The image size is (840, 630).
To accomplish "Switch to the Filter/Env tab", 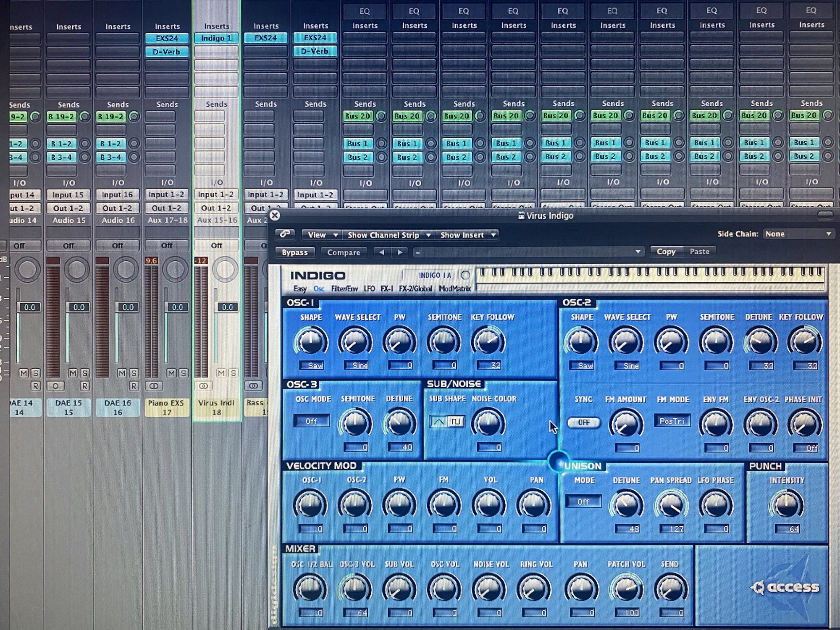I will (344, 289).
